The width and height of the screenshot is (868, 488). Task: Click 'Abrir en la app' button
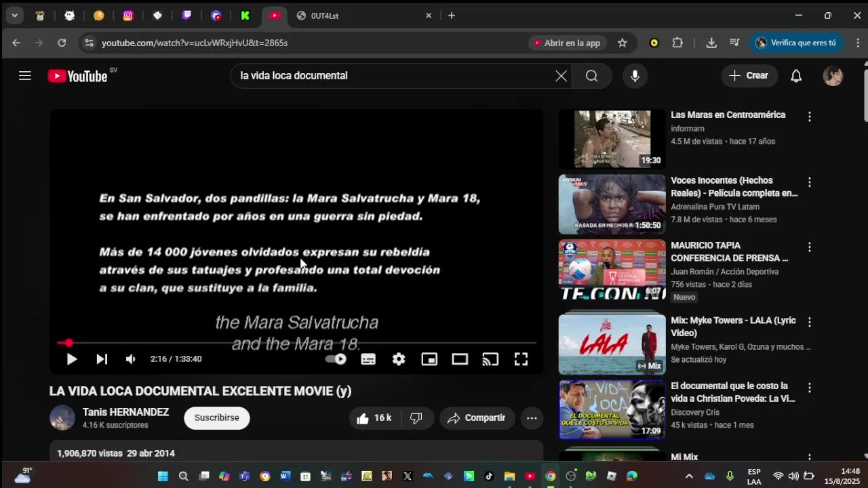pyautogui.click(x=568, y=43)
